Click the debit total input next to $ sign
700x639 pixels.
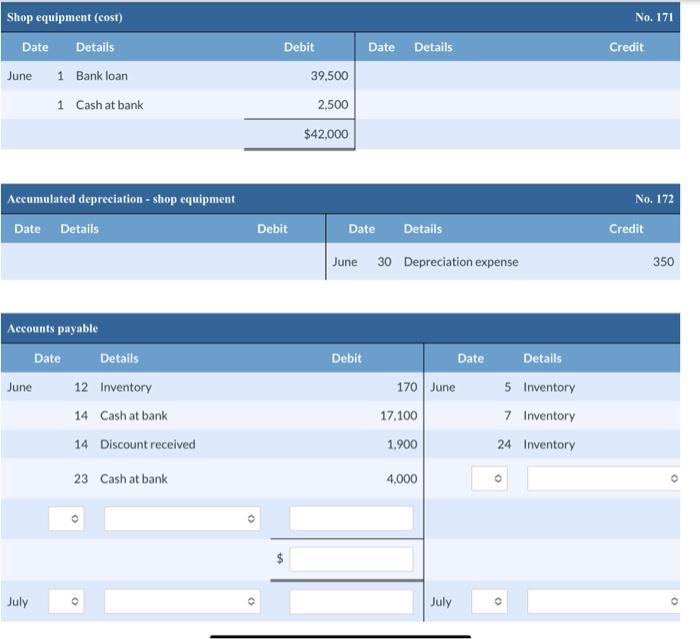point(351,559)
